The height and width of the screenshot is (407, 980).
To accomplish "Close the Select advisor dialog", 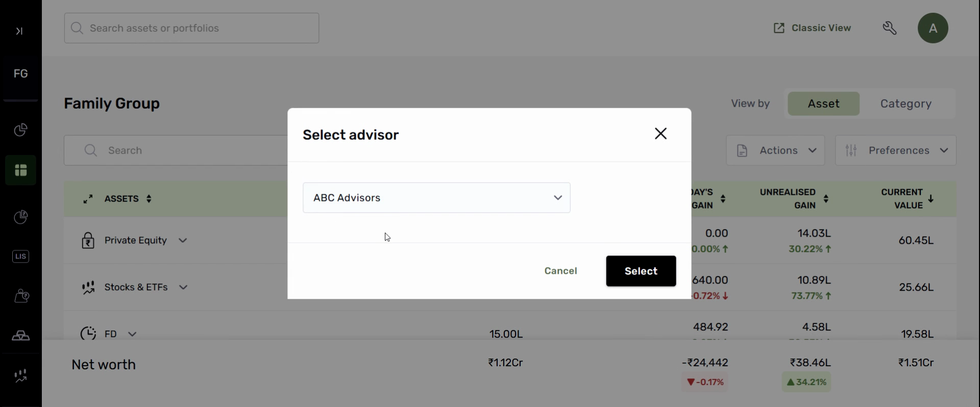I will click(660, 134).
